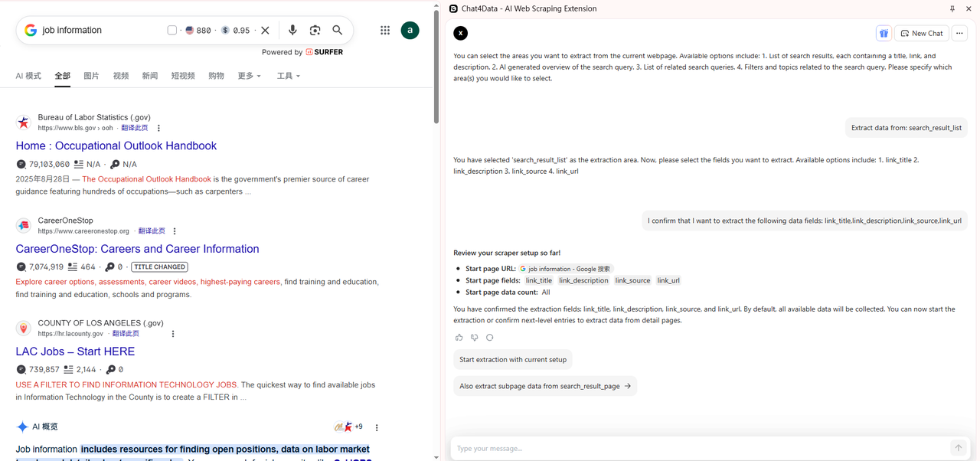The width and height of the screenshot is (980, 461).
Task: Give thumbs up to the scraper setup message
Action: click(x=459, y=337)
